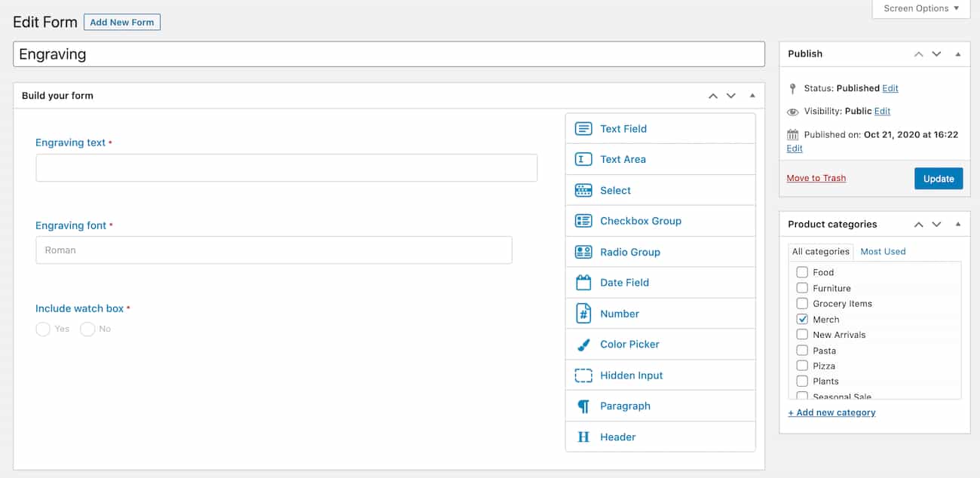Collapse the Publish panel
Viewport: 980px width, 478px height.
click(x=957, y=54)
